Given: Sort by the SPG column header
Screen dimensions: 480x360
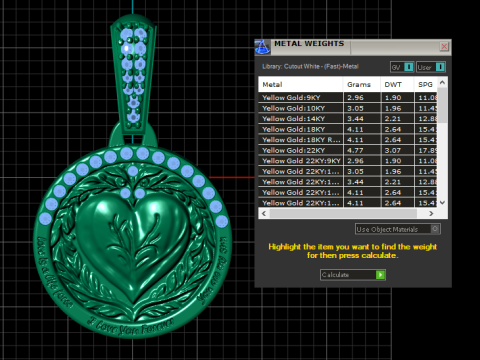Looking at the screenshot, I should pyautogui.click(x=426, y=85).
